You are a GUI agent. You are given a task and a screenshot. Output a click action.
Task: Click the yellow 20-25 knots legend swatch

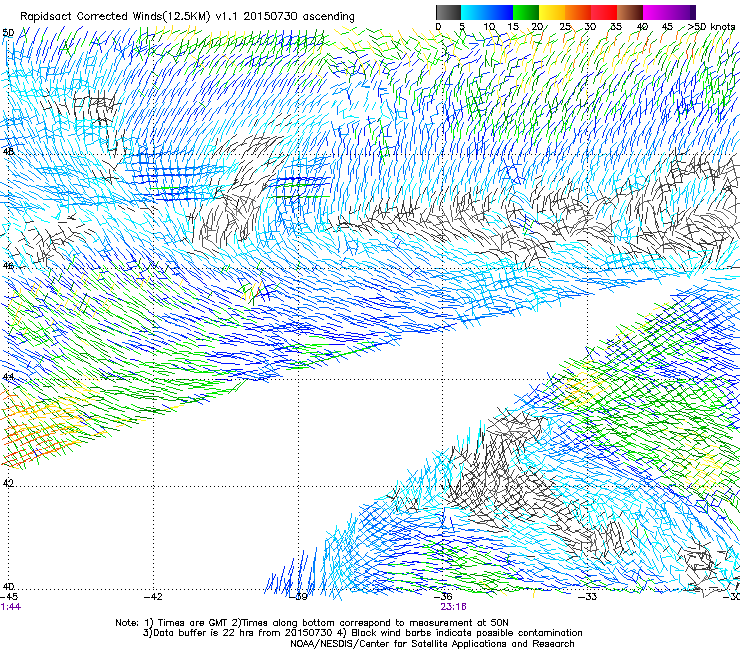[552, 12]
